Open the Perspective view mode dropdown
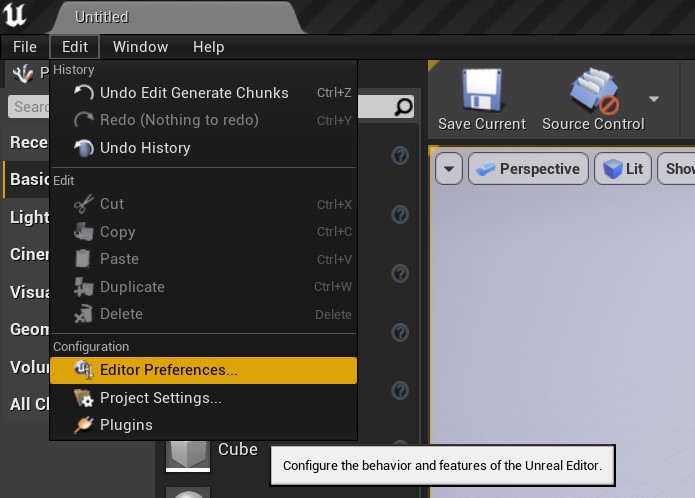695x498 pixels. (528, 168)
